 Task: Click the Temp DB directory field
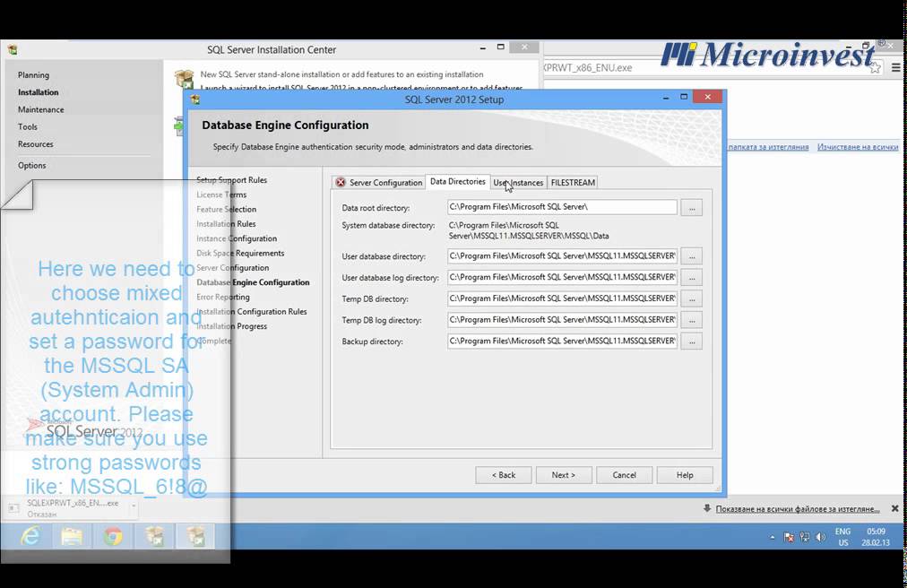pyautogui.click(x=562, y=298)
